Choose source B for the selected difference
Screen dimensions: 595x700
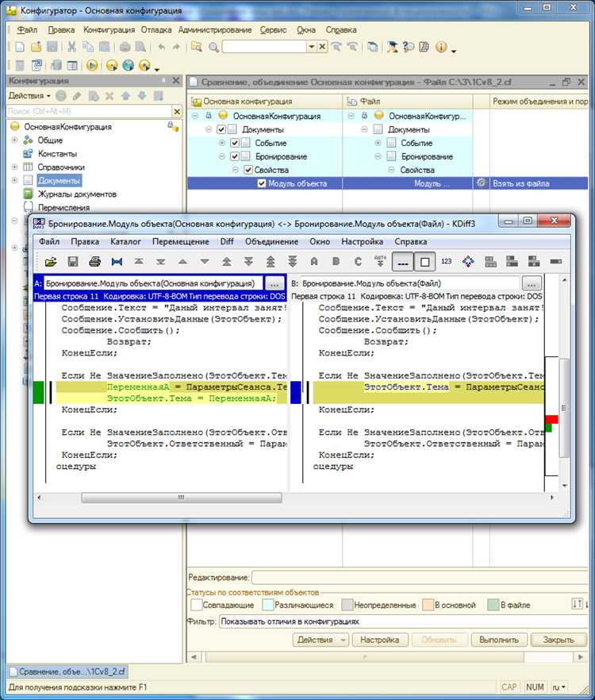(336, 261)
